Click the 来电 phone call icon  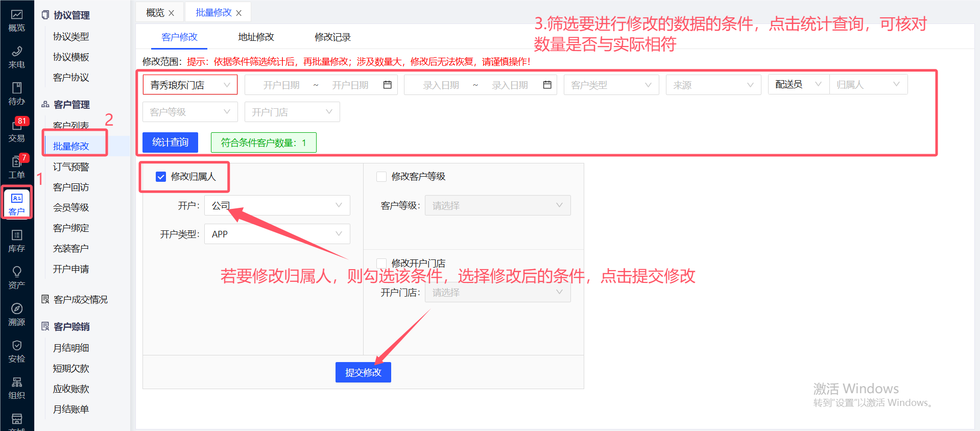[17, 57]
